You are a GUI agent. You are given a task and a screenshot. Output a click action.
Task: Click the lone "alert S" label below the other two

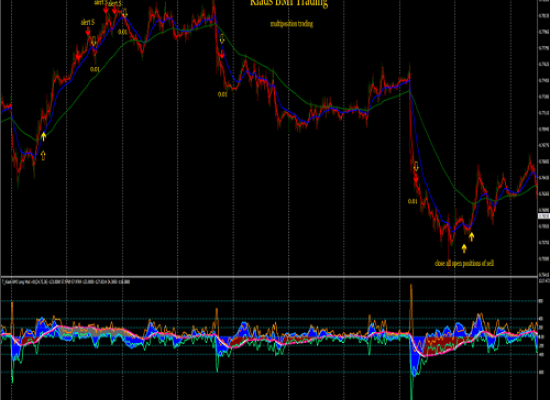87,22
